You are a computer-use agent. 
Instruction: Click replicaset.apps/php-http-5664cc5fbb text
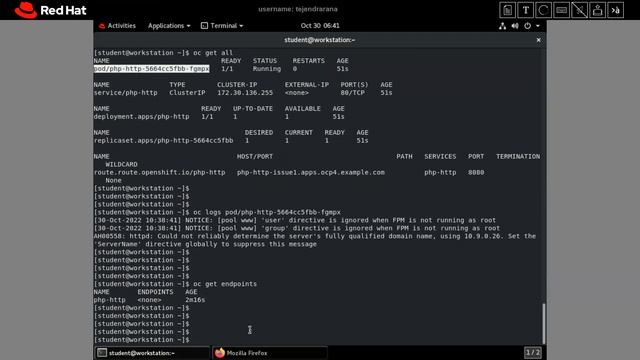tap(163, 140)
